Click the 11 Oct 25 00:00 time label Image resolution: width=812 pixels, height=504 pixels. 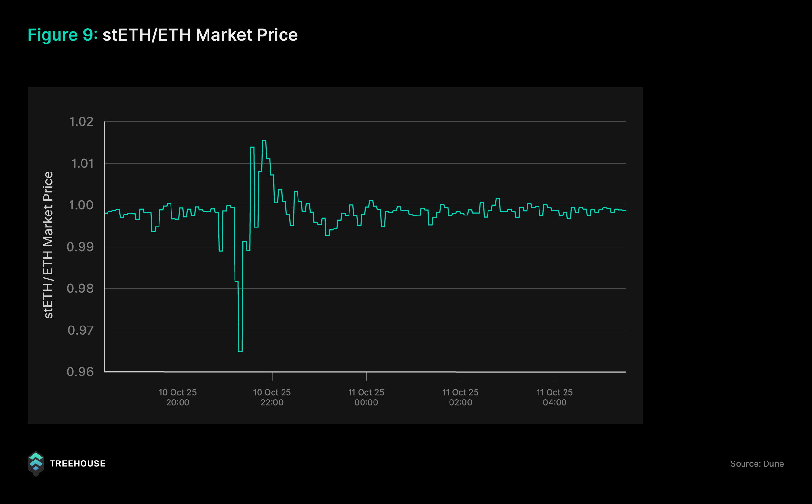[x=366, y=397]
